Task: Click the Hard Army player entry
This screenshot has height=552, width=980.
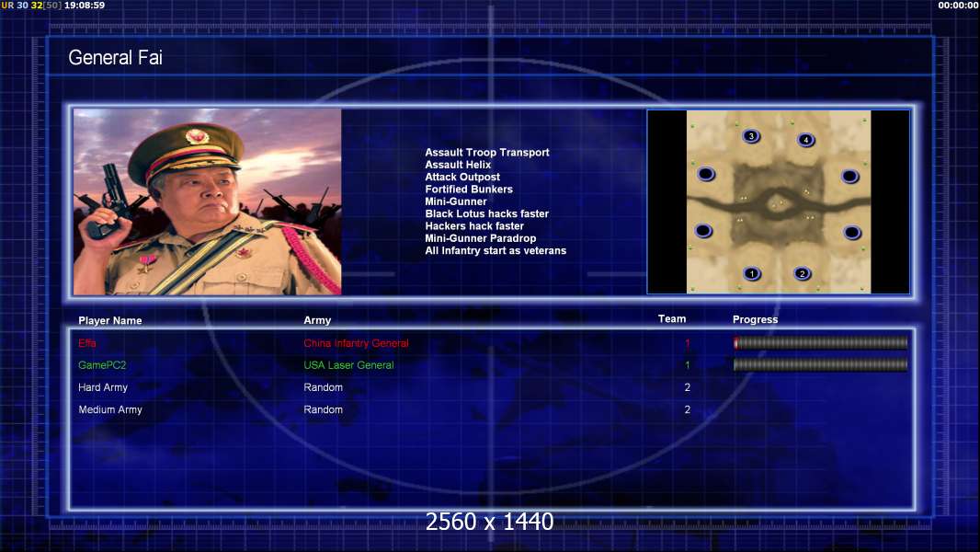Action: pos(102,387)
